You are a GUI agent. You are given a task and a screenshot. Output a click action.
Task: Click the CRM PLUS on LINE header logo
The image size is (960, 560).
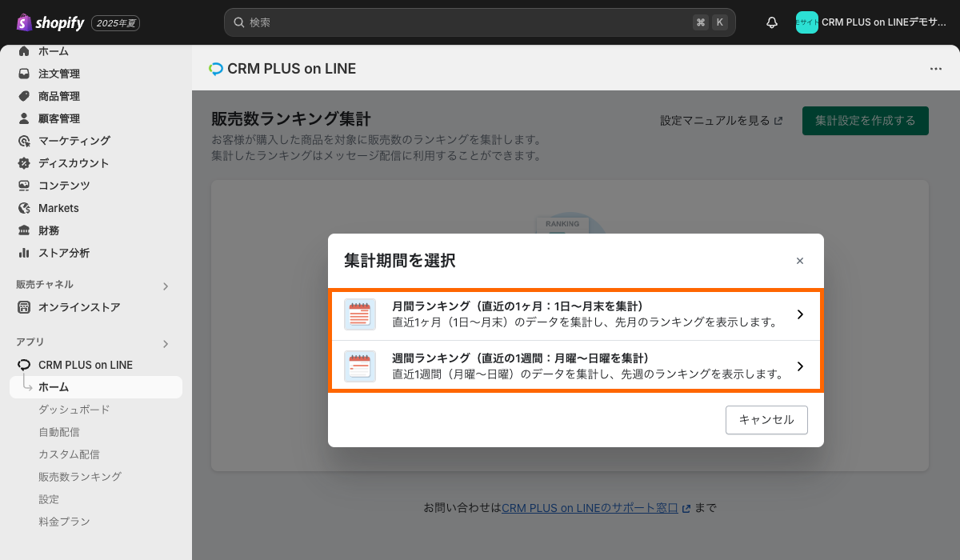[x=216, y=69]
